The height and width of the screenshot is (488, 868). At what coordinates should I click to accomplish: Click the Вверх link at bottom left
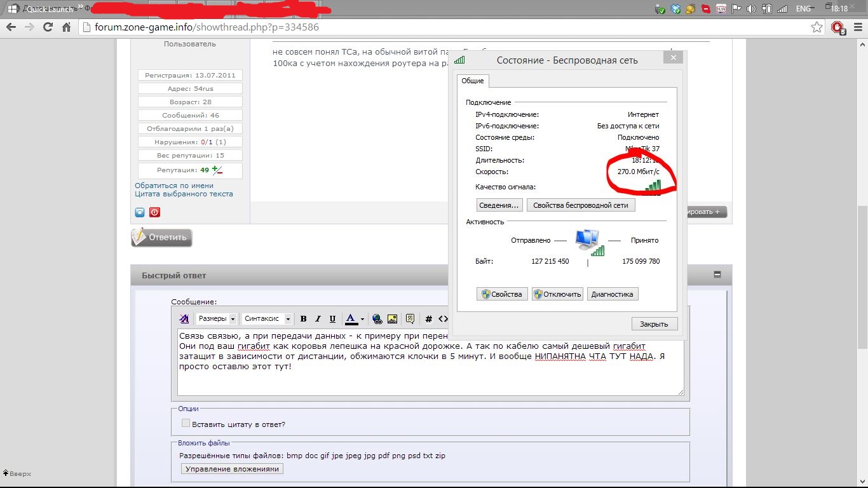[x=17, y=473]
